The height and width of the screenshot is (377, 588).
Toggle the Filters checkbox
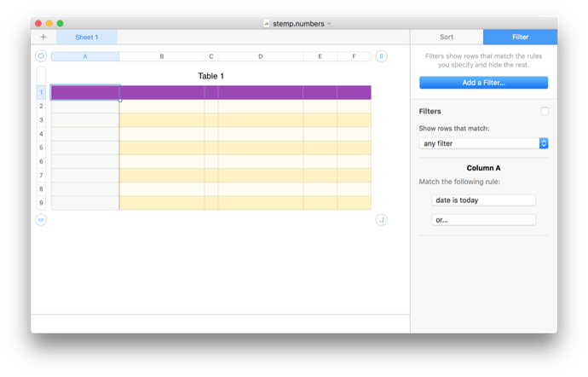tap(545, 112)
